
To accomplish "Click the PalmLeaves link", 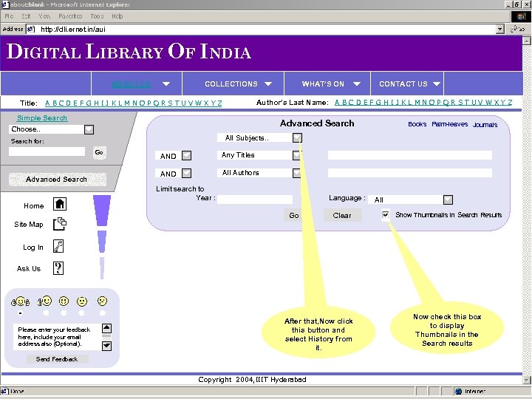I will point(449,124).
